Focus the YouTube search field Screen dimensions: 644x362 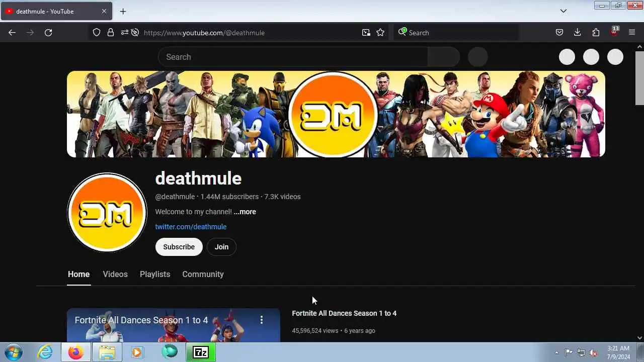tap(293, 57)
